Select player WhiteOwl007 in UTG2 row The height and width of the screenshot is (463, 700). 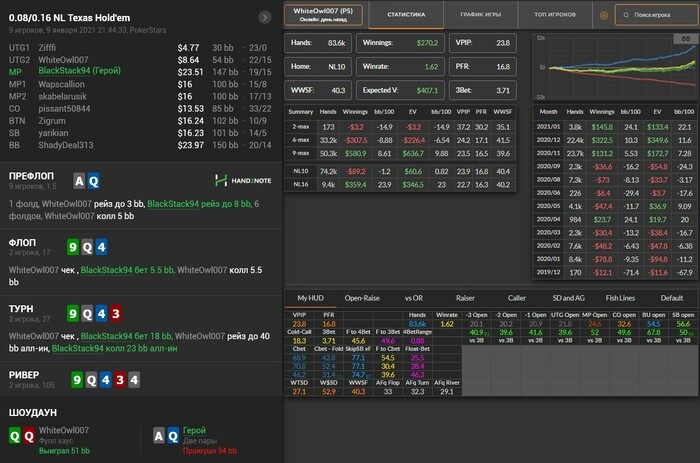click(x=63, y=60)
